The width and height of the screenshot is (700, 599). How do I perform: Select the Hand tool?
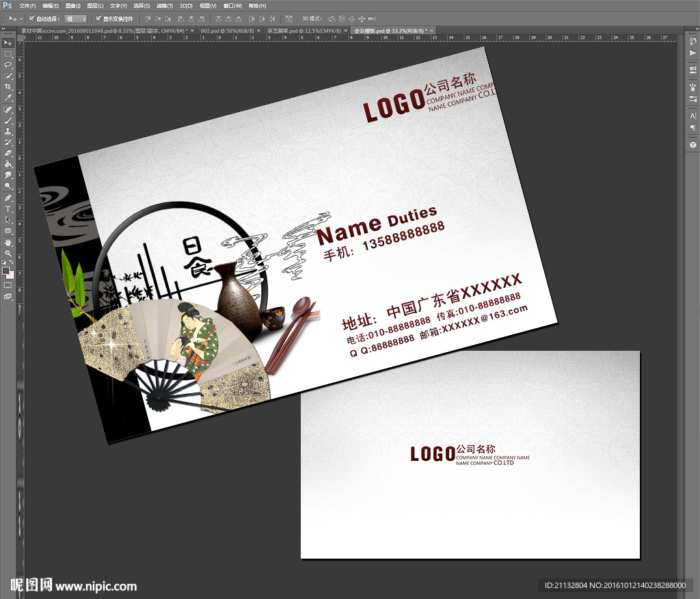[x=8, y=243]
